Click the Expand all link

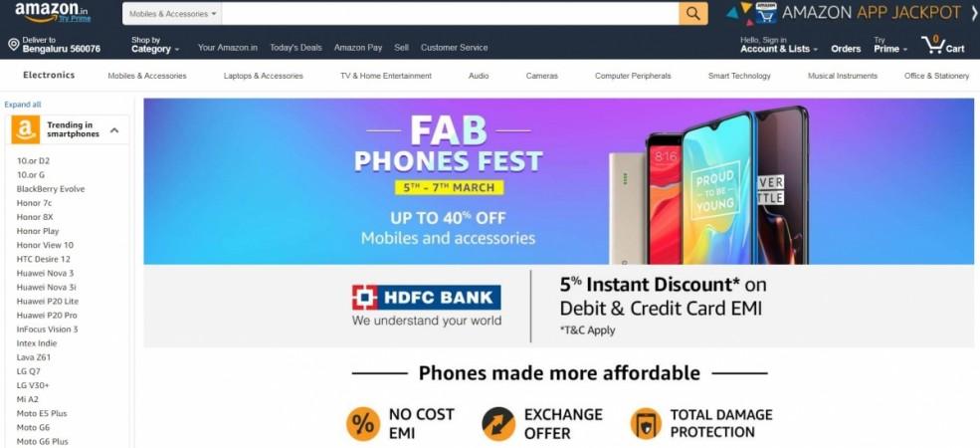point(23,105)
